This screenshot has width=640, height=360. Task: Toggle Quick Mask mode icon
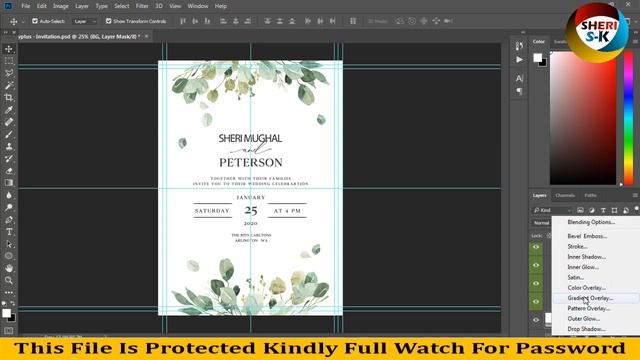coord(9,331)
